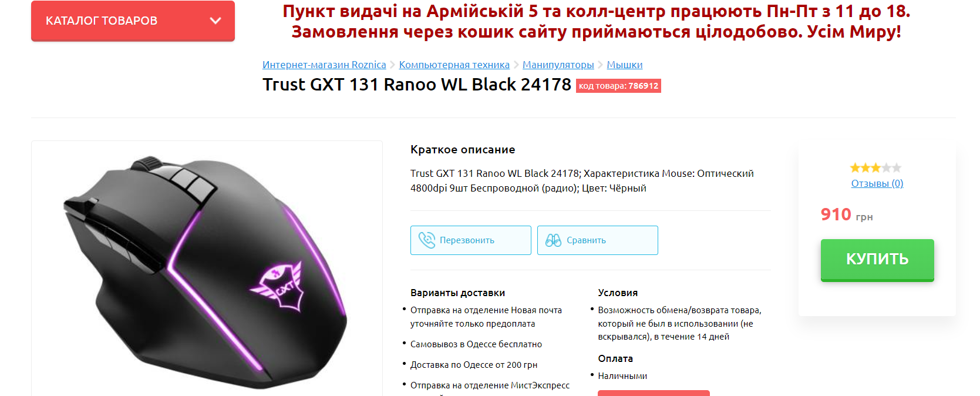Request a callback with Перезвонить button
The height and width of the screenshot is (396, 980).
[471, 240]
